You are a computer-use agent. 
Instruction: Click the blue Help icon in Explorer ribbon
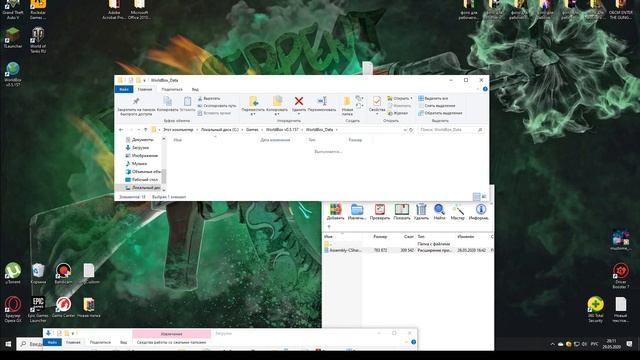click(x=485, y=89)
